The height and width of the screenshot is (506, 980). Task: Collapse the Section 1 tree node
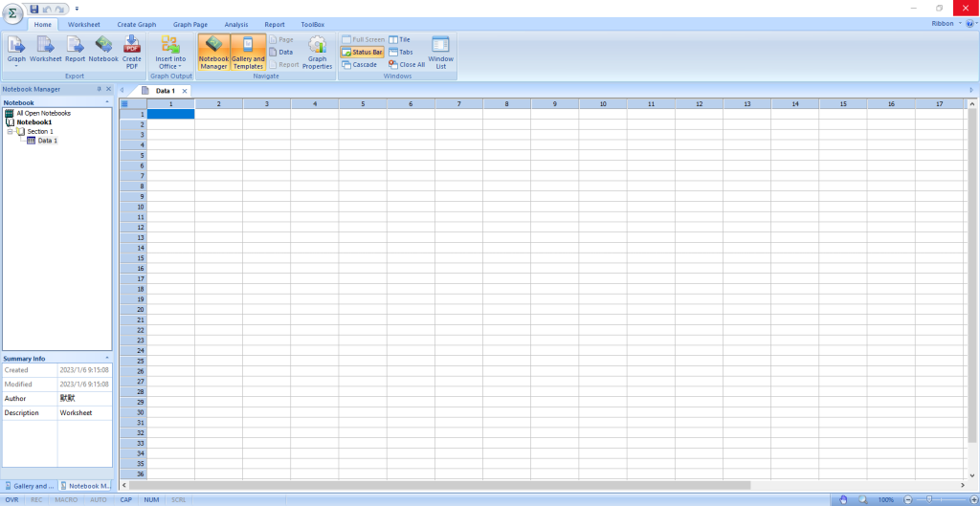point(10,131)
